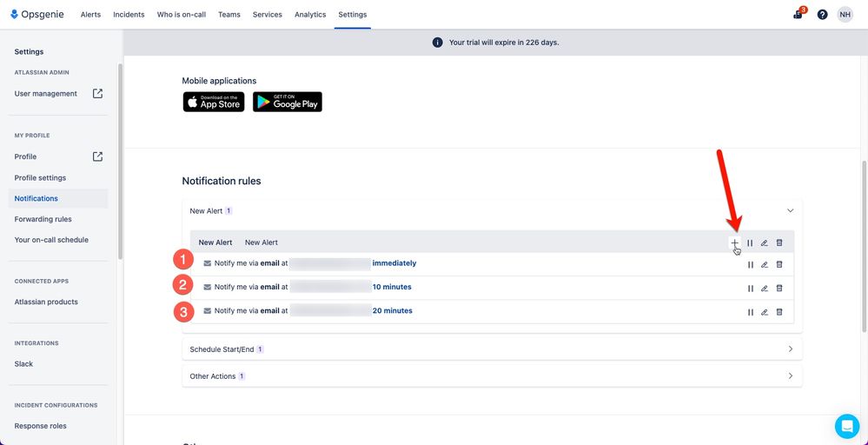Open the help question mark icon

pyautogui.click(x=822, y=15)
